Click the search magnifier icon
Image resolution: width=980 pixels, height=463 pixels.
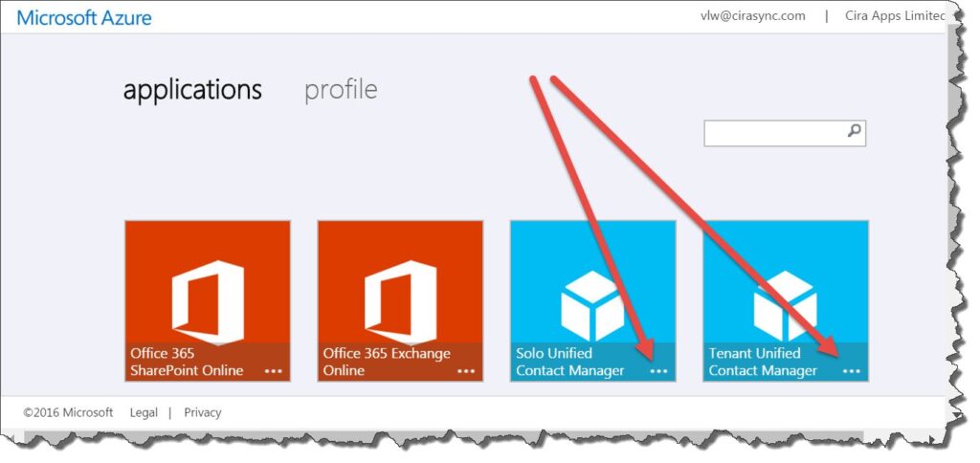pos(854,132)
